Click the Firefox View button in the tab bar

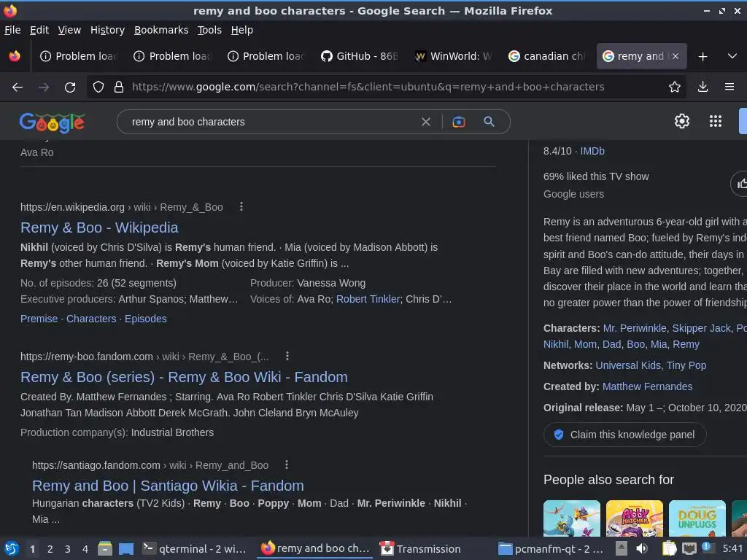15,56
